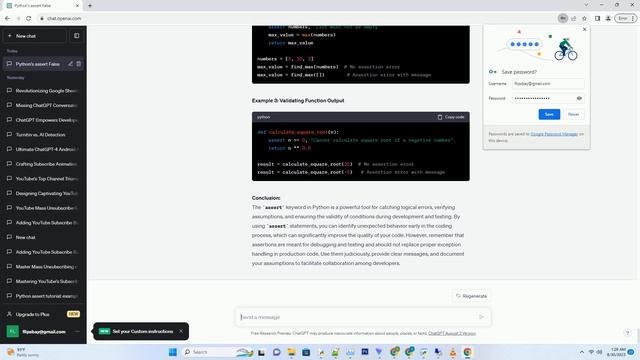Open the YouTube's Top Channel chat
This screenshot has width=640, height=360.
(43, 179)
